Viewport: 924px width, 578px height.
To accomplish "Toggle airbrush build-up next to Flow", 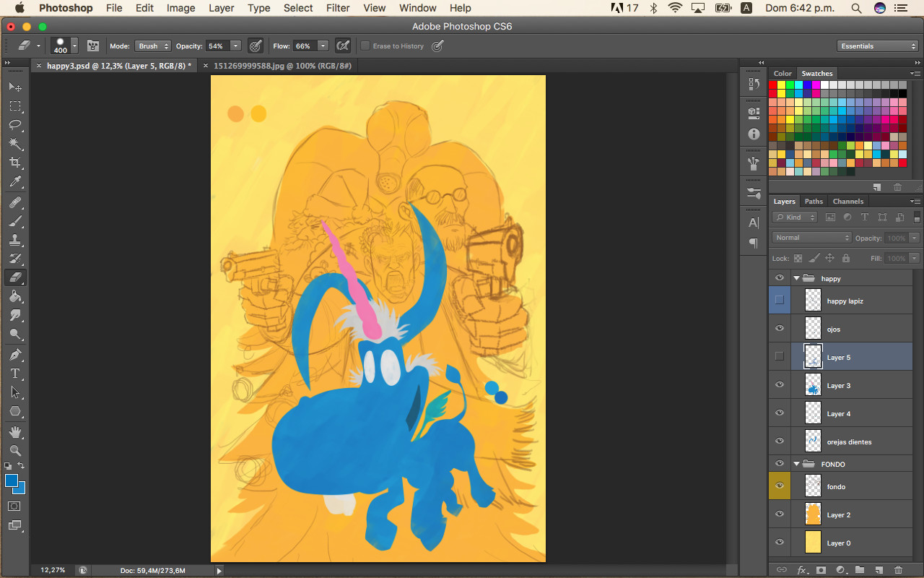I will click(x=344, y=46).
